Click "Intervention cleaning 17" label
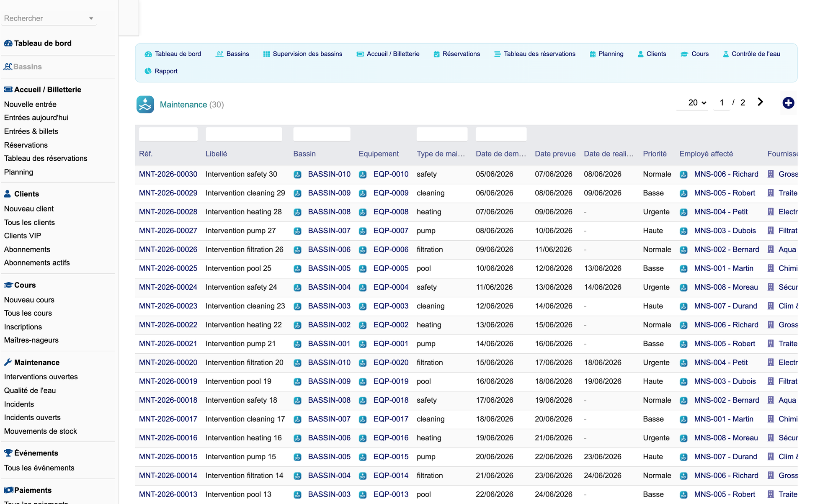This screenshot has height=504, width=815. point(245,419)
